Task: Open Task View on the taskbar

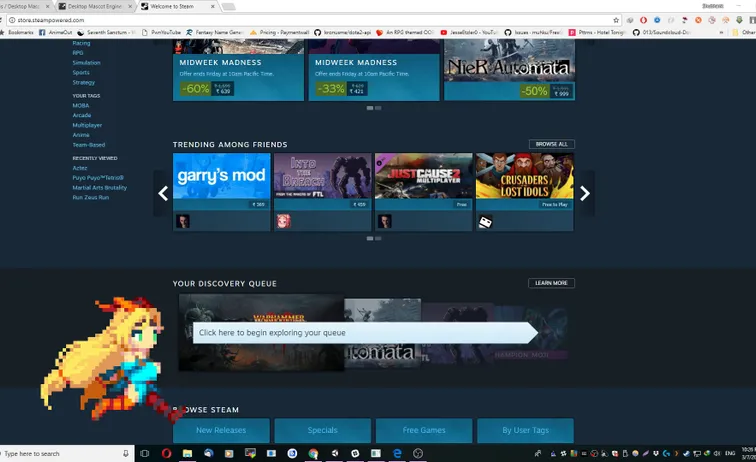Action: click(x=145, y=454)
